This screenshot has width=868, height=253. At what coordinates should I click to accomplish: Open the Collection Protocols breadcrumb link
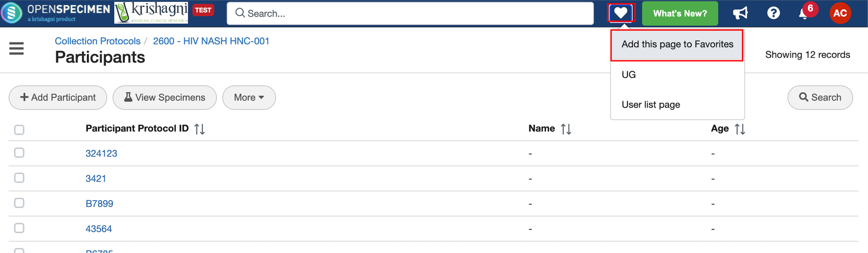[98, 41]
